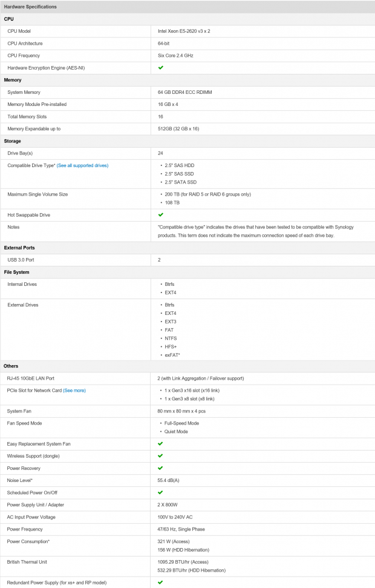Image resolution: width=375 pixels, height=588 pixels.
Task: Select the Drive Bay(s) label
Action: pos(20,153)
